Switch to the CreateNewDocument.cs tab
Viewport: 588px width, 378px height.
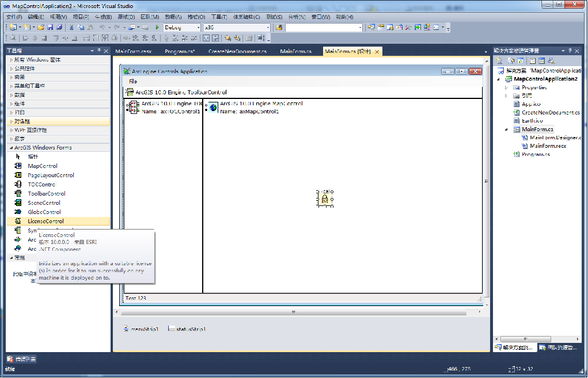coord(237,52)
